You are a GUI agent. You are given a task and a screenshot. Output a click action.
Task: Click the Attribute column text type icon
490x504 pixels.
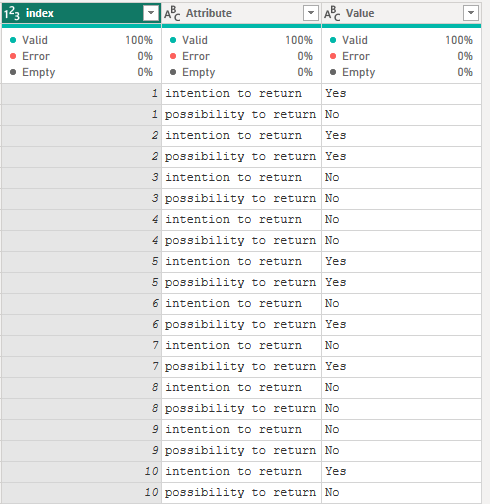click(172, 14)
